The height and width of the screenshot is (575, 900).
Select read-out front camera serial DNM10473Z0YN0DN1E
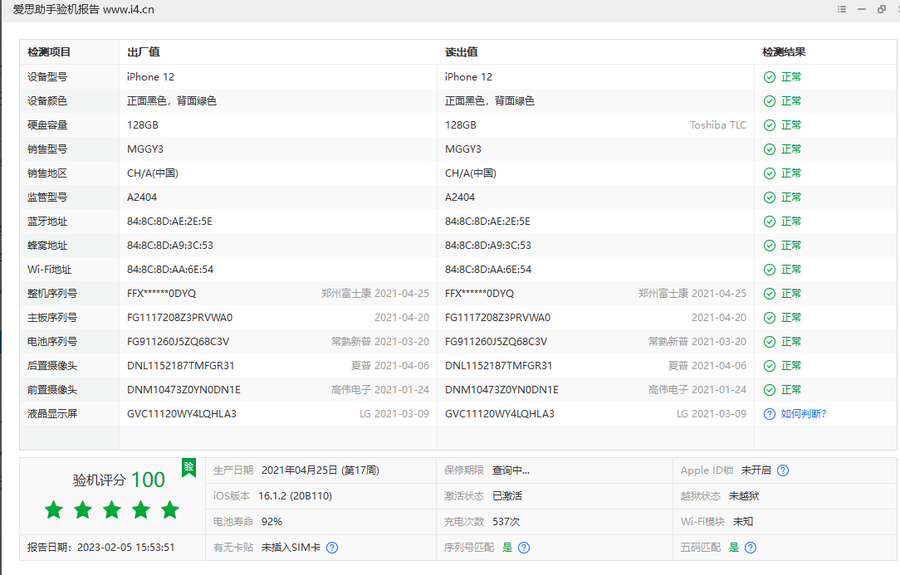tap(502, 390)
